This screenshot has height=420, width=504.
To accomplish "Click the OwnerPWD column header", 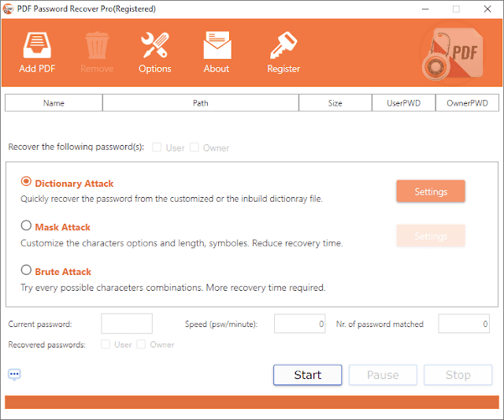I will click(467, 103).
